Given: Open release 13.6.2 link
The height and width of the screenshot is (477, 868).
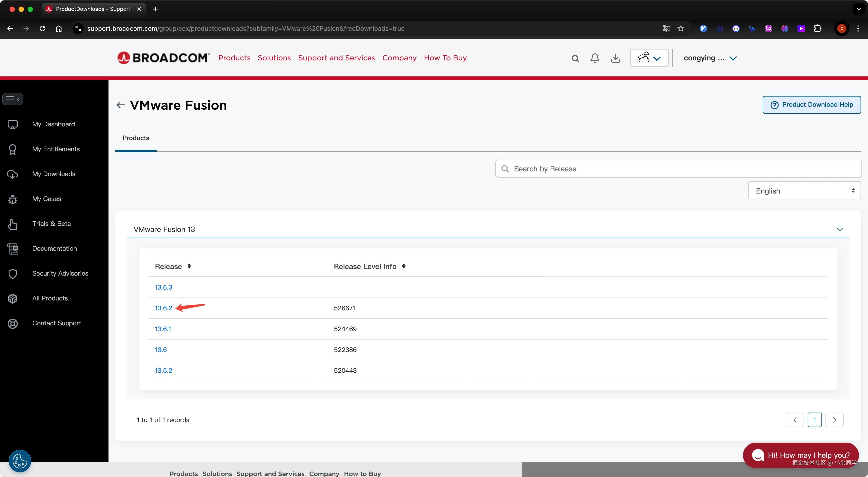Looking at the screenshot, I should 163,308.
